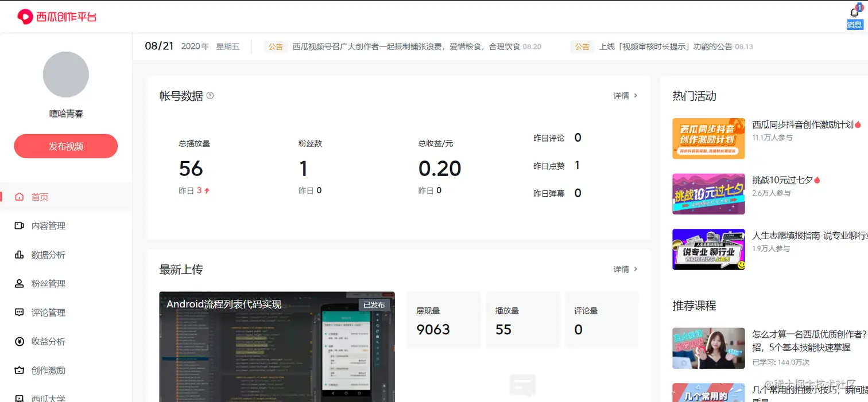Click the 粉丝数 value 1
The height and width of the screenshot is (402, 868).
click(x=304, y=169)
